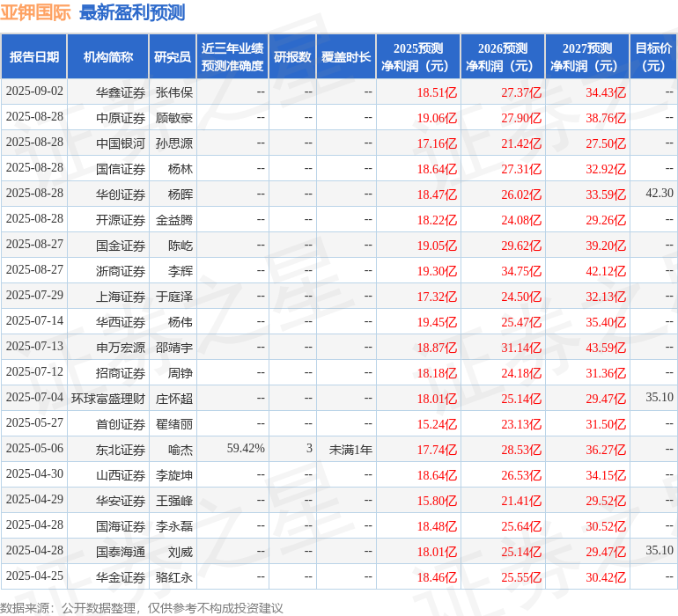The height and width of the screenshot is (616, 678).
Task: Click 申万宏源 2026 forecast 31.14亿
Action: click(521, 348)
